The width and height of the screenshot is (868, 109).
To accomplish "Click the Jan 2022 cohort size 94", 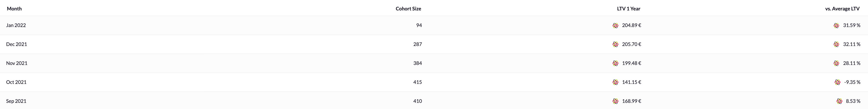I will click(419, 25).
